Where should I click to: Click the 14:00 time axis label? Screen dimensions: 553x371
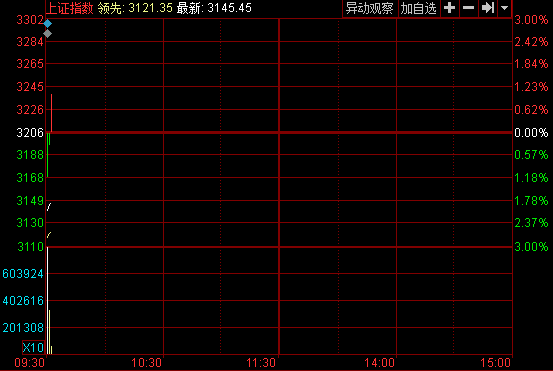coord(379,363)
